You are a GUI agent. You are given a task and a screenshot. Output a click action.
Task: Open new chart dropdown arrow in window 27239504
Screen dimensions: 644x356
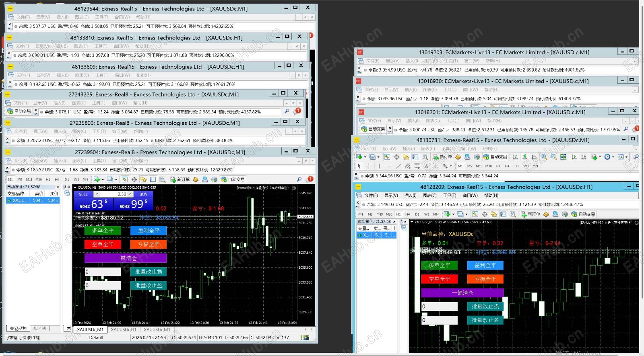coord(103,179)
